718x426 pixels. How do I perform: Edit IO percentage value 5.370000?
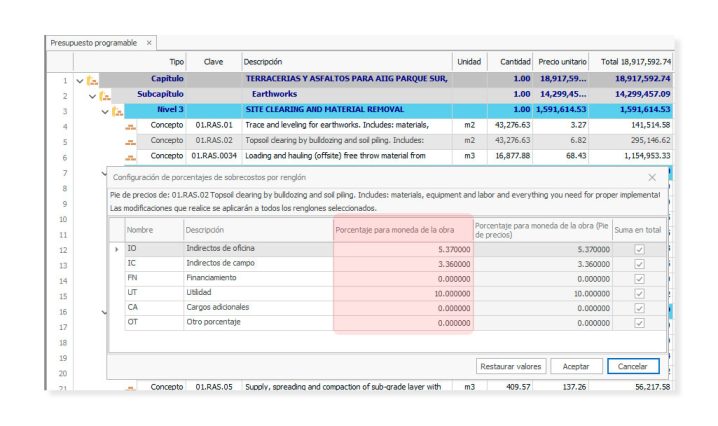403,249
